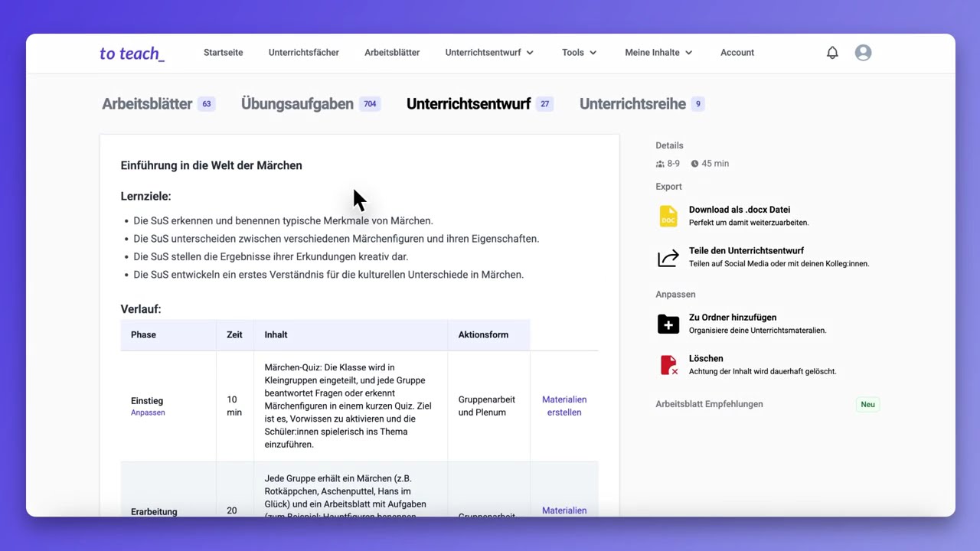Click Materialien erstellen for the Einstieg row
The height and width of the screenshot is (551, 980).
[564, 406]
